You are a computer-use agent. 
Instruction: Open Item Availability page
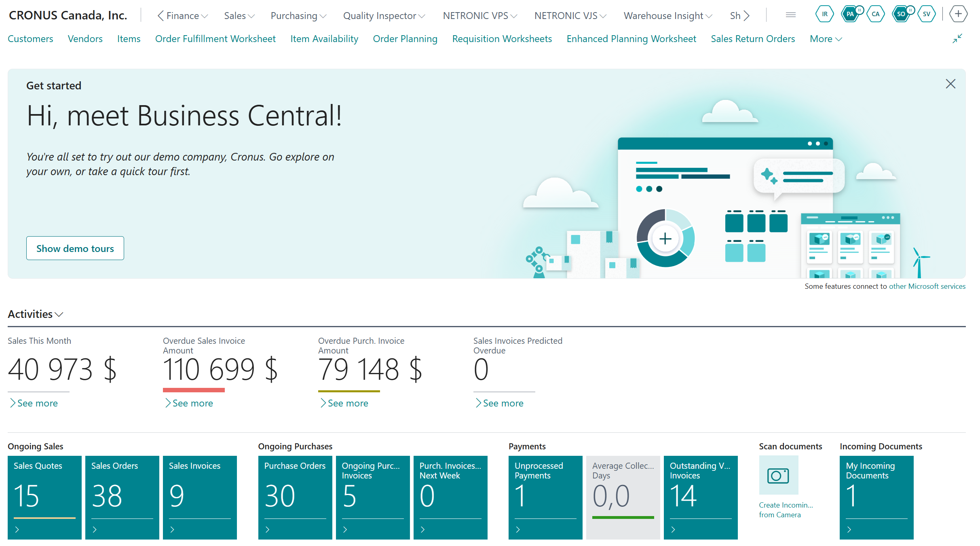(x=324, y=39)
